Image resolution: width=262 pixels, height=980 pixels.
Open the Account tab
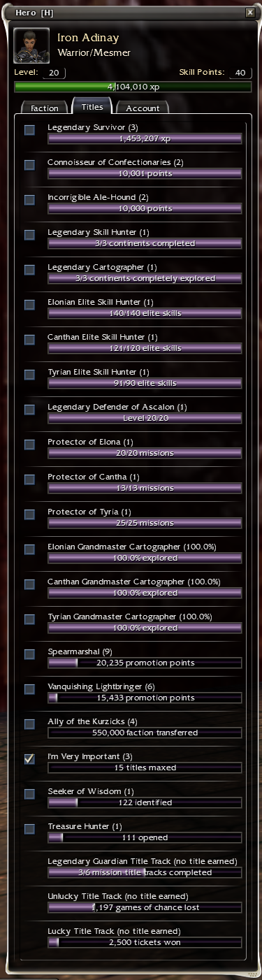(143, 108)
